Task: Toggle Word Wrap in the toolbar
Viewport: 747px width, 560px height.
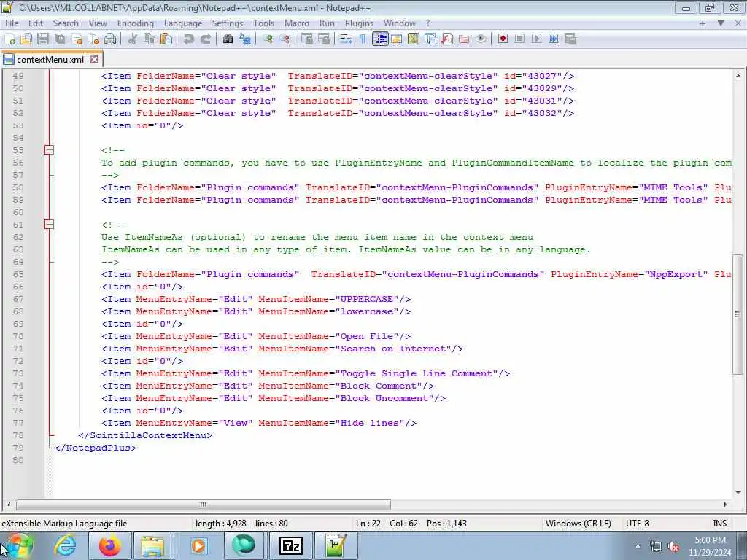Action: (x=346, y=39)
